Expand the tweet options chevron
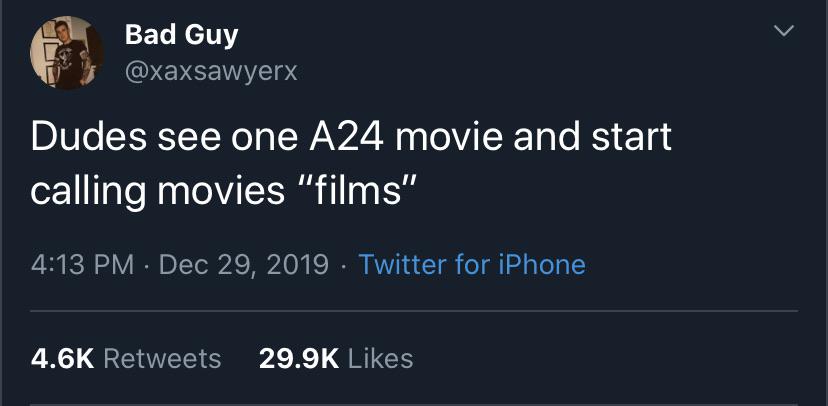This screenshot has height=406, width=828. [783, 31]
